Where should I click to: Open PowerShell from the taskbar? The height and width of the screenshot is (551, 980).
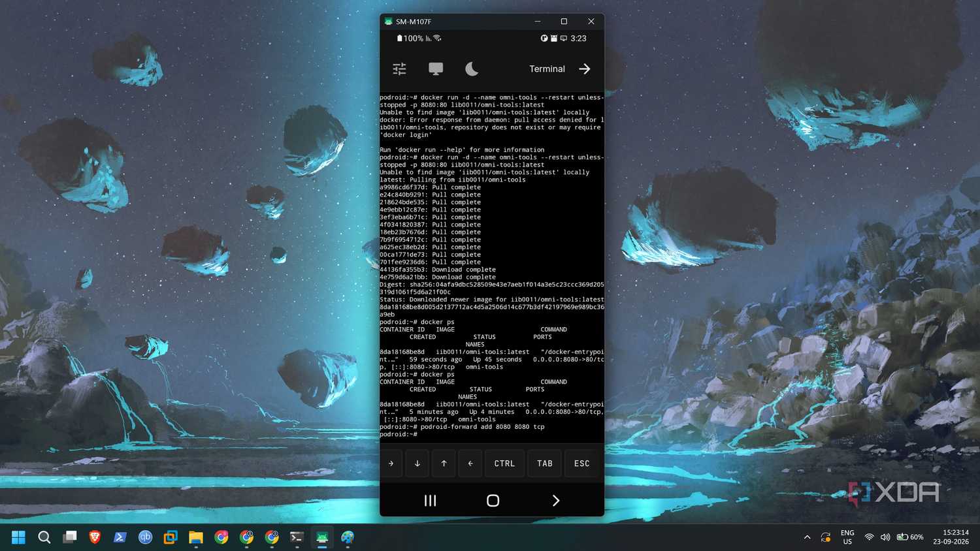120,537
